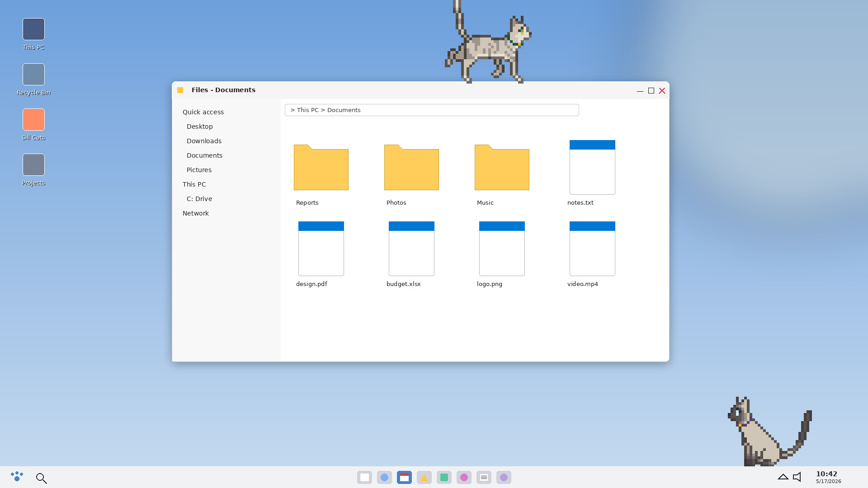Minimize the Files window
The height and width of the screenshot is (488, 868).
click(640, 91)
